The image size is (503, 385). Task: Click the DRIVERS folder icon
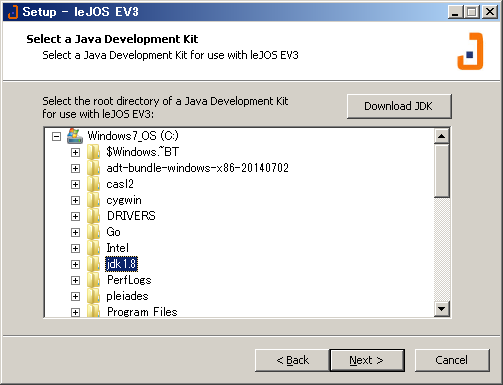pyautogui.click(x=93, y=216)
